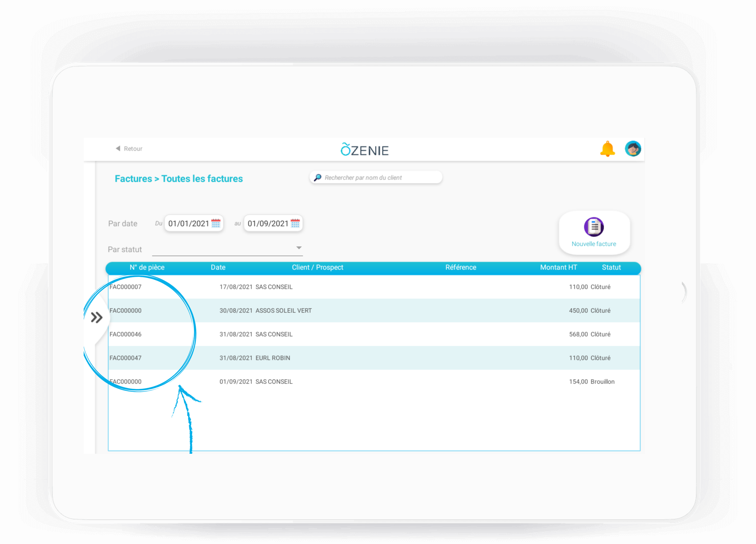This screenshot has height=544, width=756.
Task: Click the Nouvelle facture document icon
Action: [x=594, y=227]
